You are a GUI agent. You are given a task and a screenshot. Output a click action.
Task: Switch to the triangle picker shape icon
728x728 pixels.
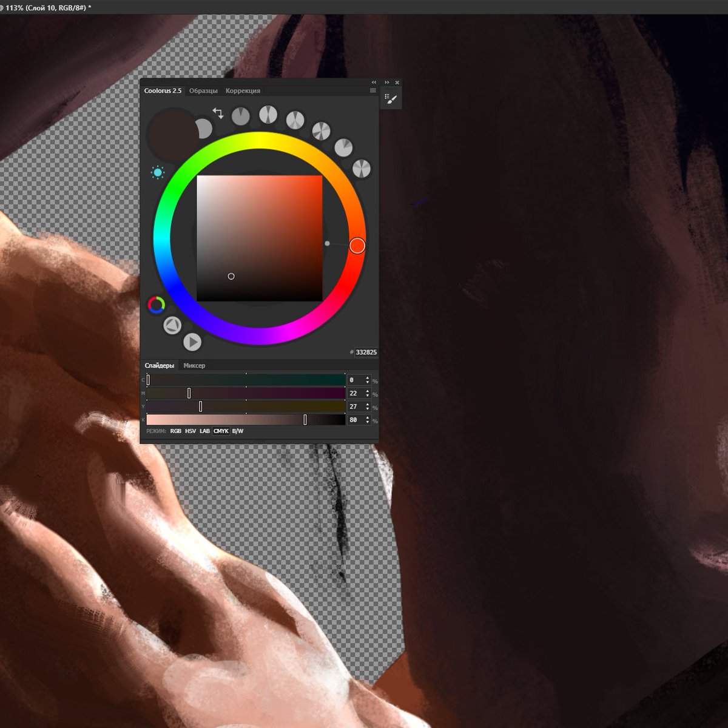click(x=172, y=326)
